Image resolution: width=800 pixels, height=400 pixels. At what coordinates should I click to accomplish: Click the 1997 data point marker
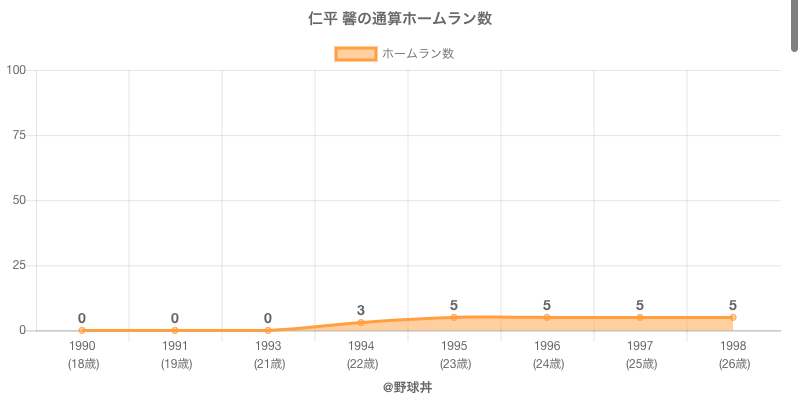point(640,317)
